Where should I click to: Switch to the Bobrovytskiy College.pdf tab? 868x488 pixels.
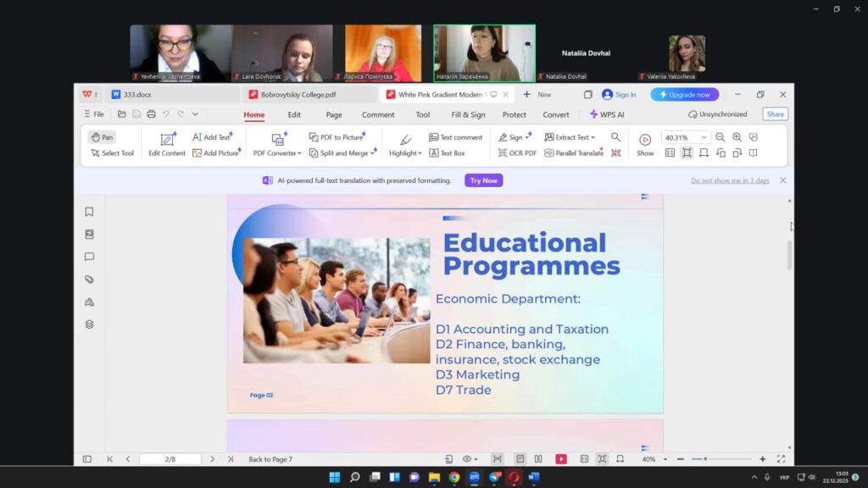[x=298, y=95]
